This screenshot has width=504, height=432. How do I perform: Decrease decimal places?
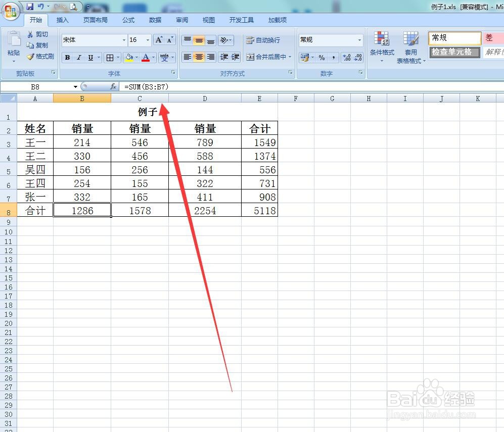pos(358,58)
